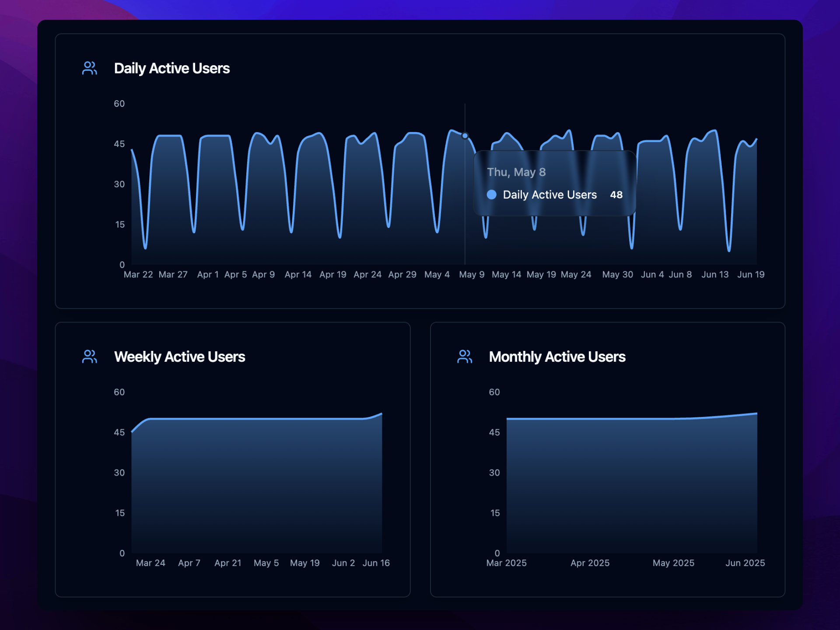Click the Apr 2025 monthly axis label
This screenshot has width=840, height=630.
[590, 563]
